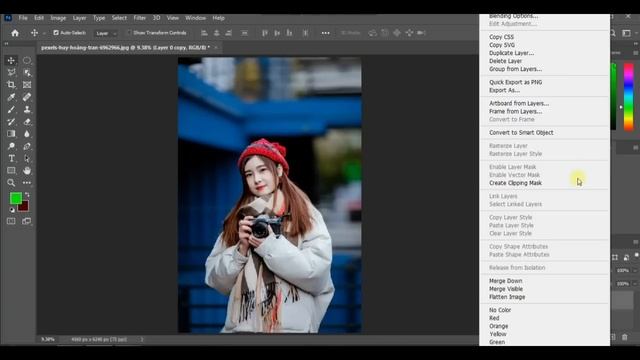Select the Crop tool
This screenshot has height=360, width=640.
(11, 85)
